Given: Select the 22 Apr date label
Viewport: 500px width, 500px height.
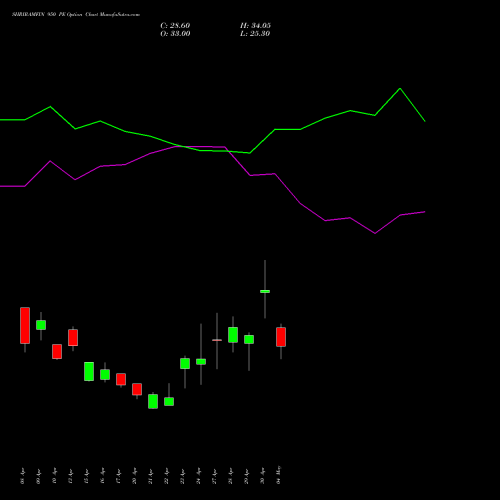Looking at the screenshot, I should [166, 476].
